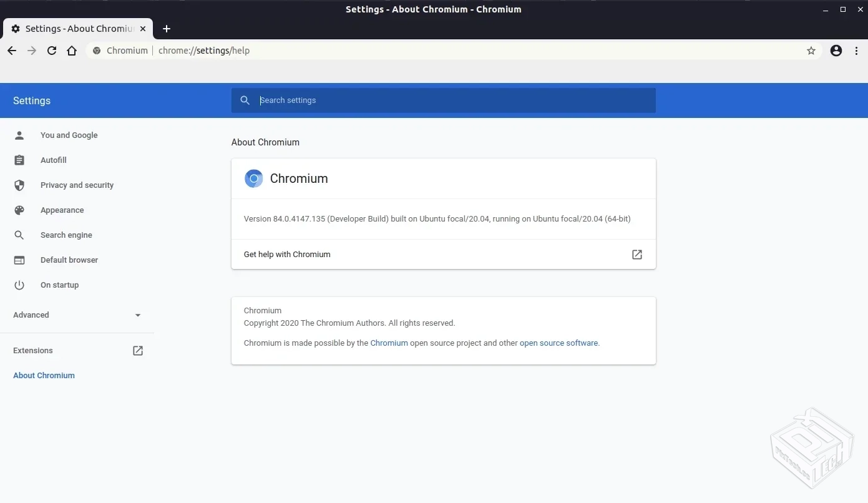
Task: Click the Appearance palette icon
Action: 19,210
